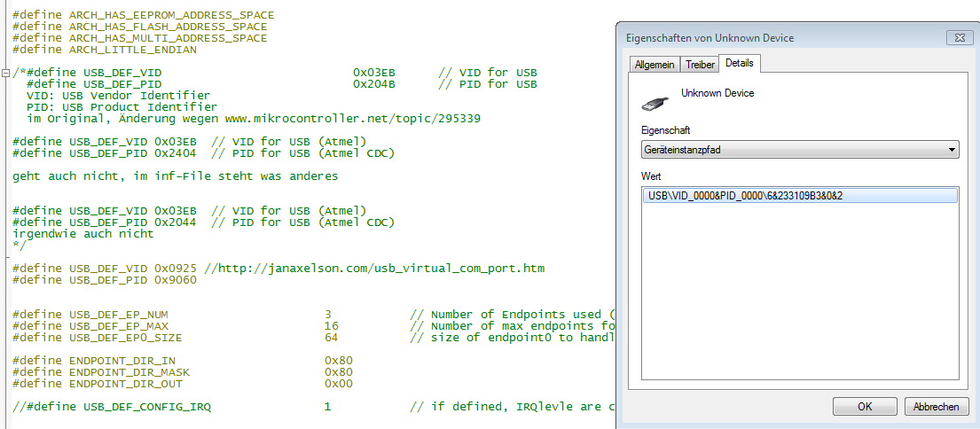Open the Eigenschaft dropdown showing Geräteinstanzpfad
This screenshot has height=429, width=980.
[800, 150]
